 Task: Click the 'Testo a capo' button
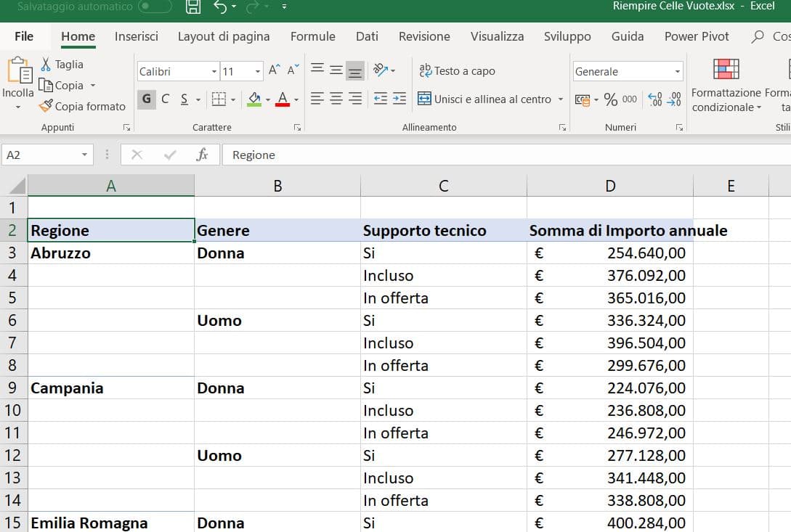pyautogui.click(x=457, y=70)
